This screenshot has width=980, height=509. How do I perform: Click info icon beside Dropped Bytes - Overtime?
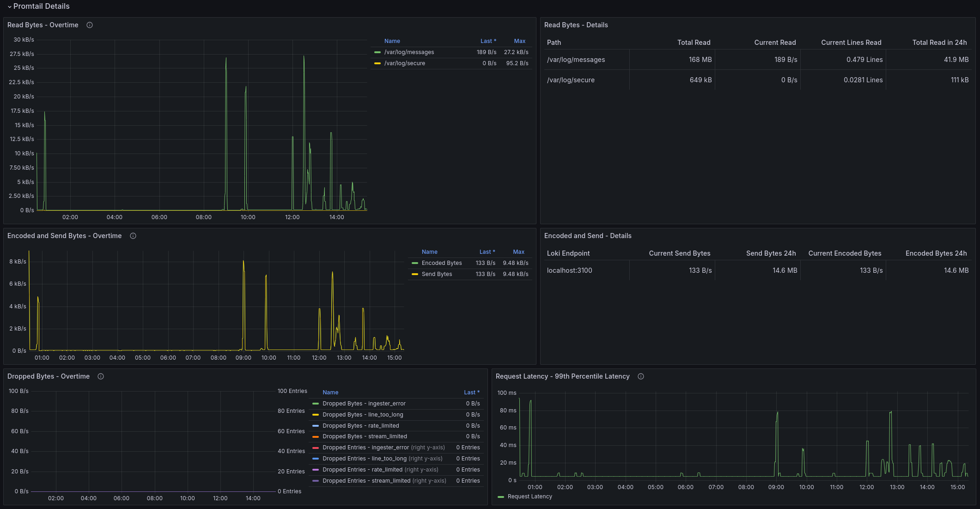[101, 376]
